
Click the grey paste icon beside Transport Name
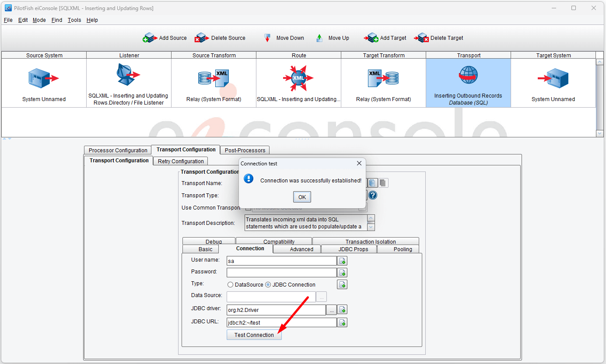tap(383, 183)
